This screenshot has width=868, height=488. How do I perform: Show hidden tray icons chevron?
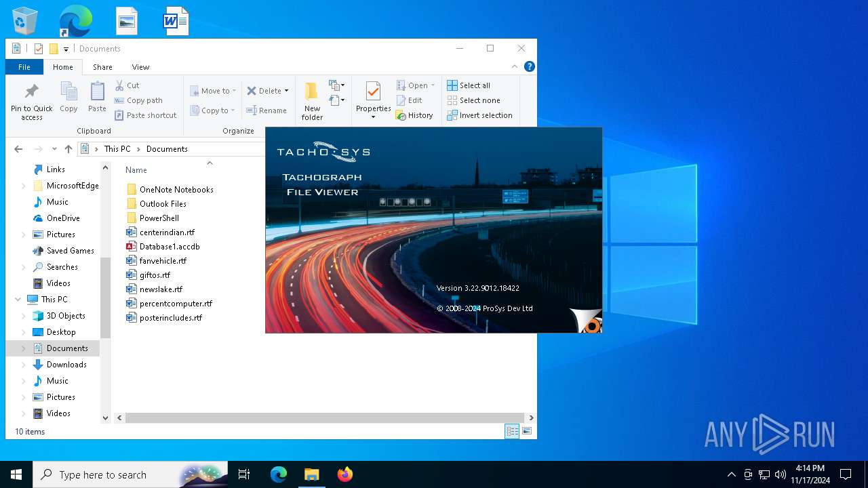731,474
